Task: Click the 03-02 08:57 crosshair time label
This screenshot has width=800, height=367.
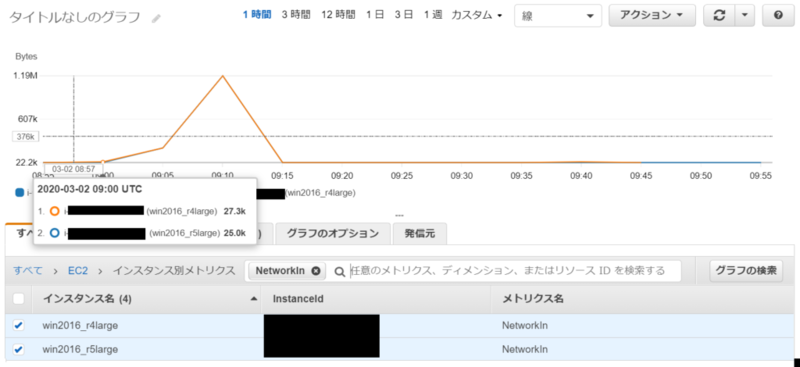Action: point(73,169)
